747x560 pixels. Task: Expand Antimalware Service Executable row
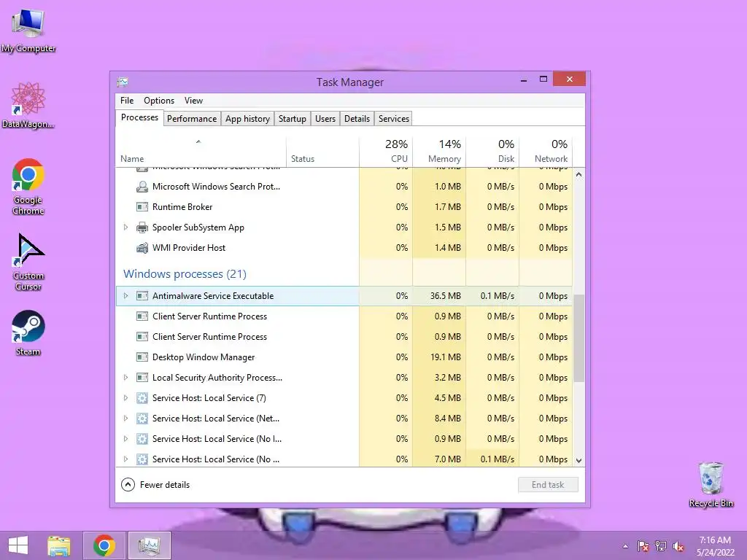pos(125,296)
